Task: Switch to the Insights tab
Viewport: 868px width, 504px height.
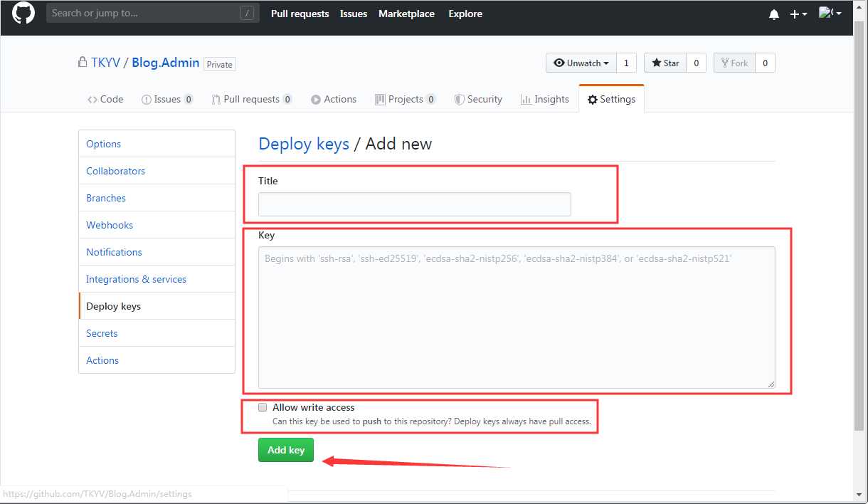Action: pos(545,99)
